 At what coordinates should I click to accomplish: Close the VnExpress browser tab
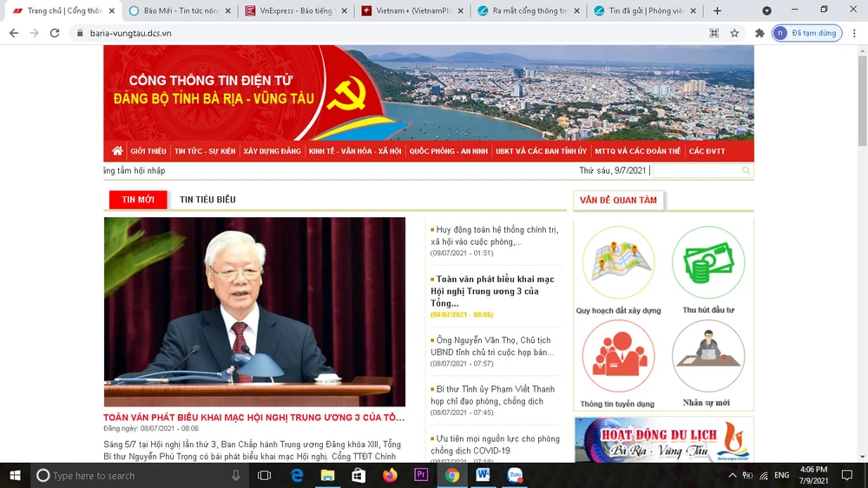tap(345, 10)
